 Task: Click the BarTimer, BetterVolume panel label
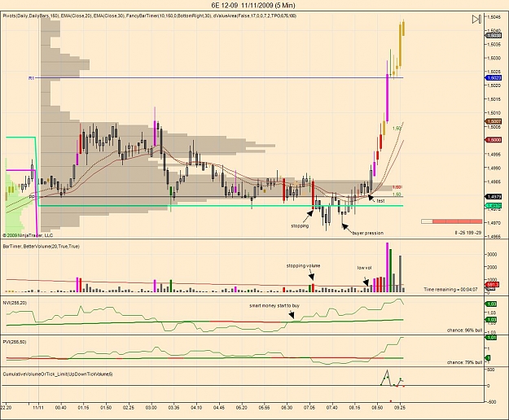click(x=42, y=247)
